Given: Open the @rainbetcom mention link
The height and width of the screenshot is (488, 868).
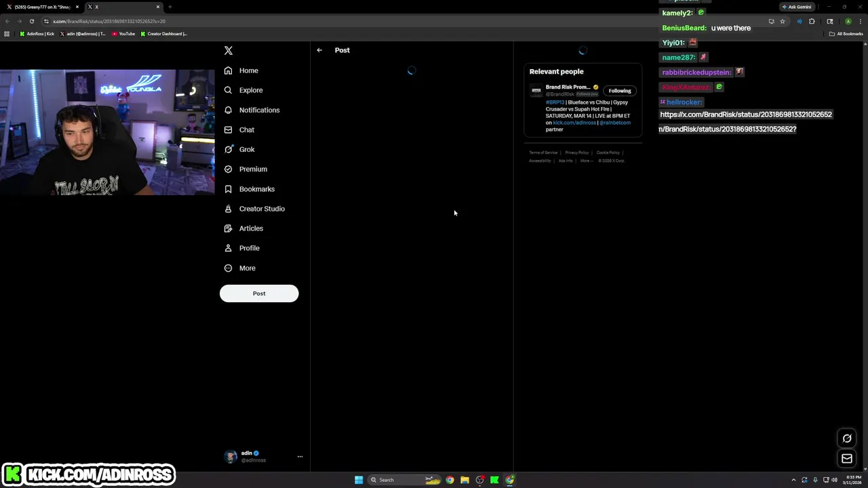Looking at the screenshot, I should 615,123.
